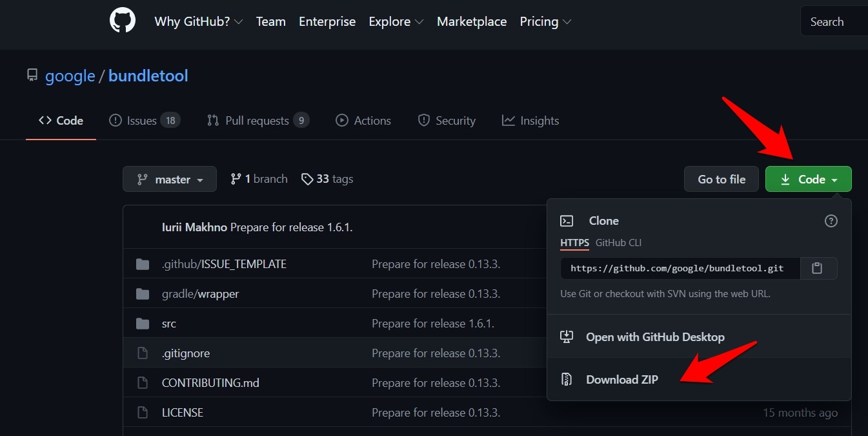Select the HTTPS clone tab

click(574, 243)
